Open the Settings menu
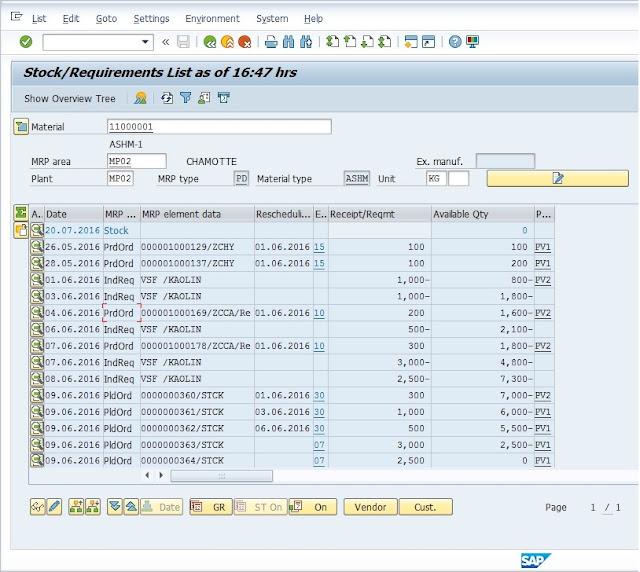 [151, 19]
